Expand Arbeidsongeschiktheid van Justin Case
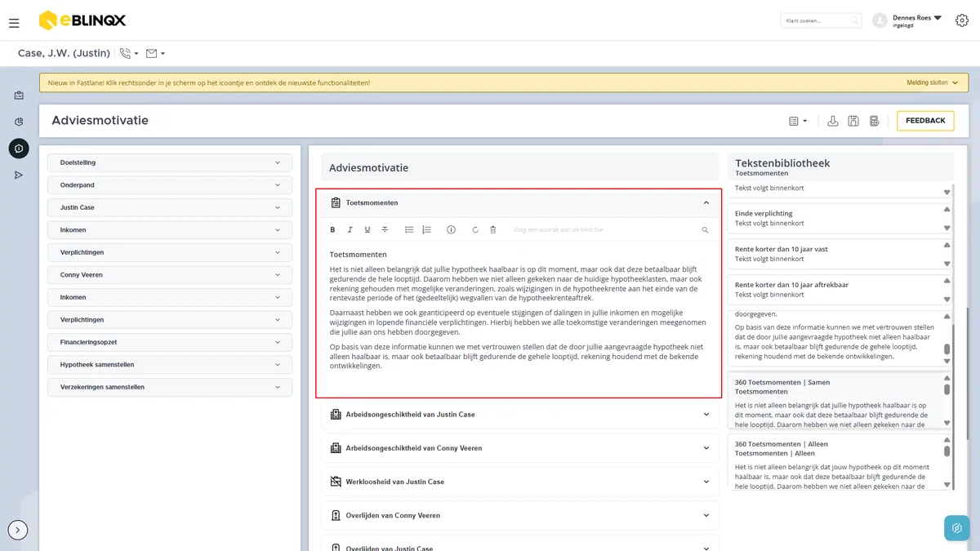 pyautogui.click(x=520, y=415)
